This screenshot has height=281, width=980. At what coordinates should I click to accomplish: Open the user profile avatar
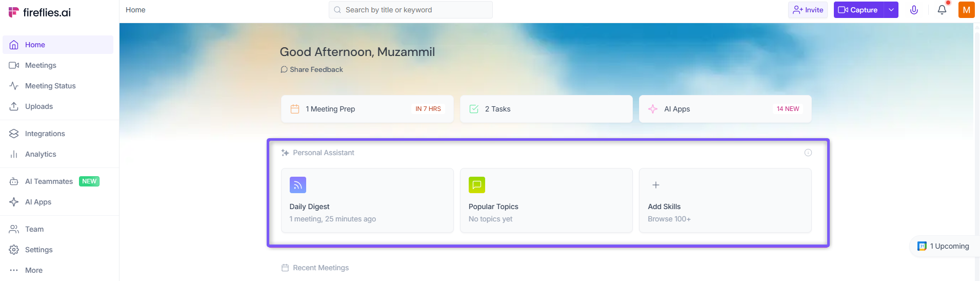pyautogui.click(x=966, y=10)
